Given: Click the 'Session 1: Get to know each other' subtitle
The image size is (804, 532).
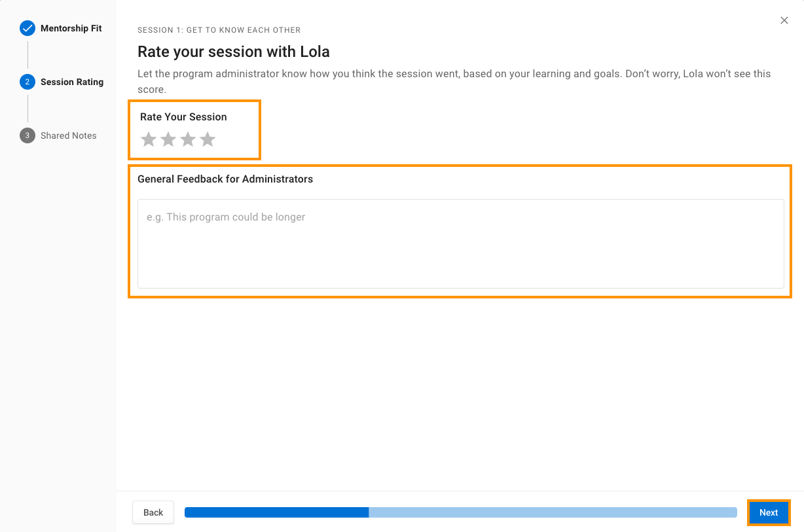Looking at the screenshot, I should click(x=219, y=30).
